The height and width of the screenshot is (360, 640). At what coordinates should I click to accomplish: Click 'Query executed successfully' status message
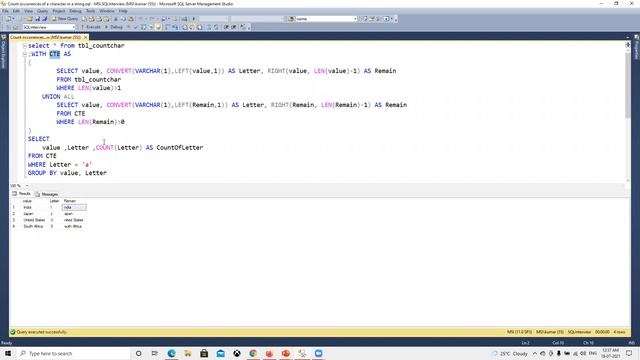[x=42, y=332]
